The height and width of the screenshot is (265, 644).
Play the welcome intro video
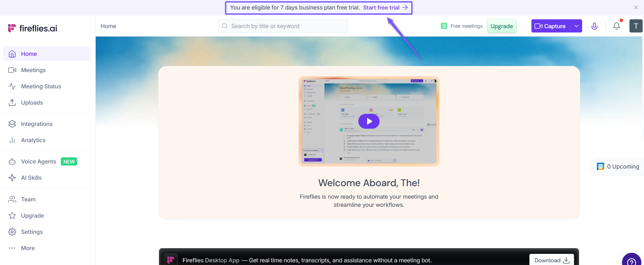369,121
